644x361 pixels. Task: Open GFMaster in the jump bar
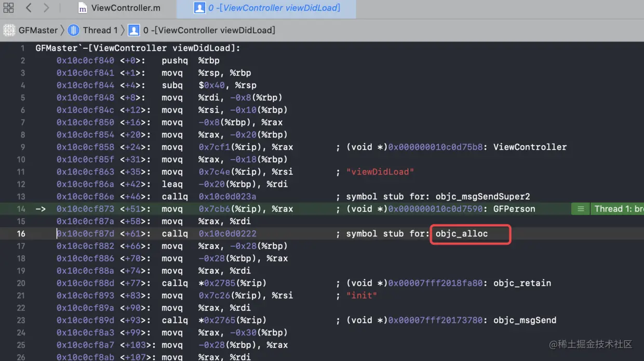(x=38, y=30)
